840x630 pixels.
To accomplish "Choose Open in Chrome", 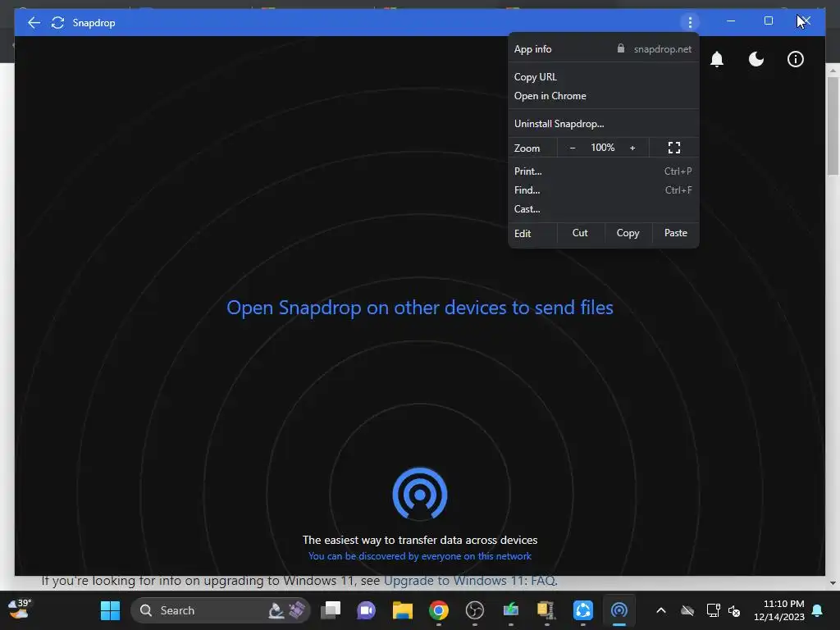I will pos(603,96).
